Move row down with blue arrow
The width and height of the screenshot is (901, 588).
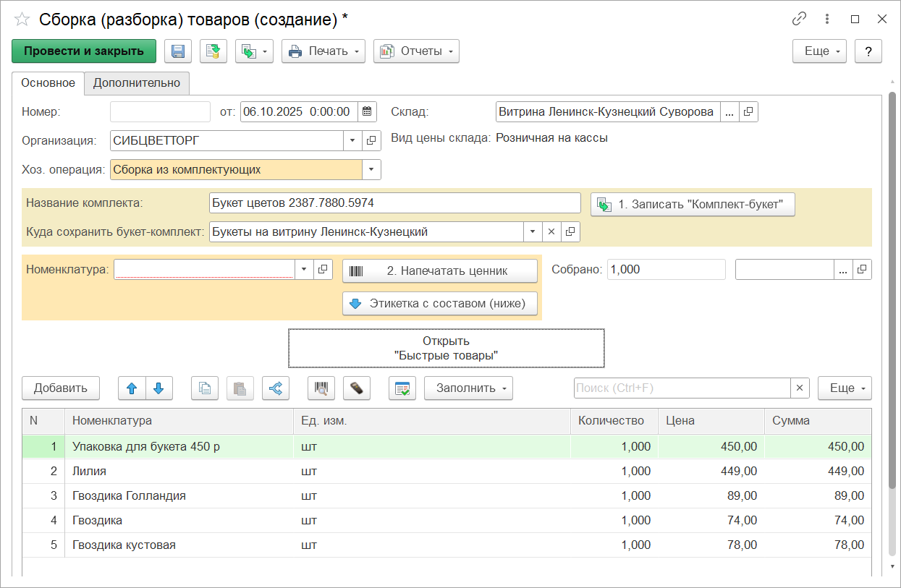click(x=159, y=388)
